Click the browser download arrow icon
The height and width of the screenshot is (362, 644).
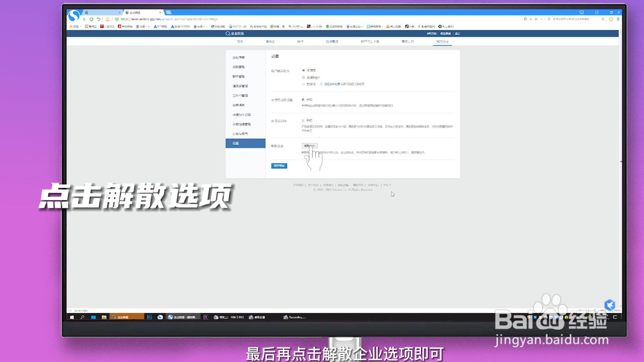click(618, 19)
